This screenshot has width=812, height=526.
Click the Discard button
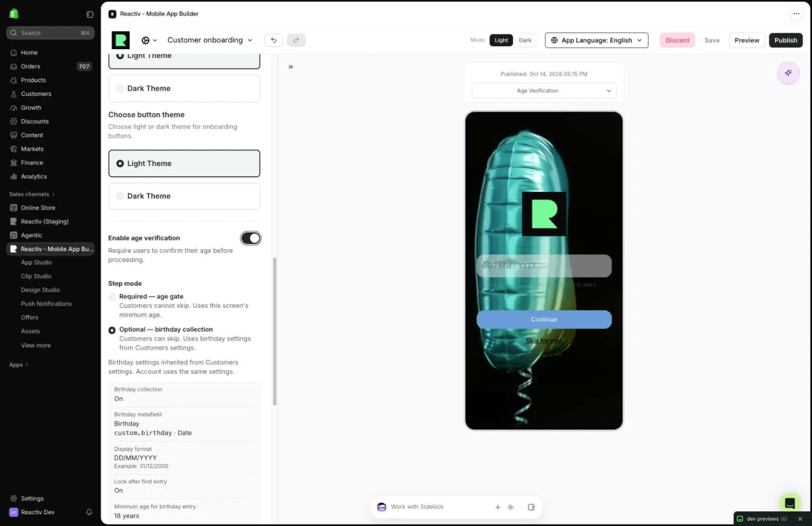(x=677, y=40)
